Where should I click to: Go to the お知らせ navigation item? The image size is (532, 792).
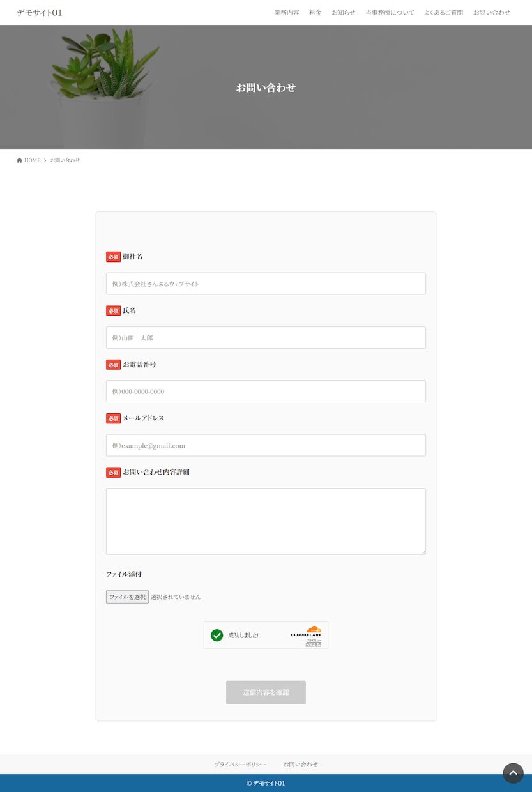344,13
